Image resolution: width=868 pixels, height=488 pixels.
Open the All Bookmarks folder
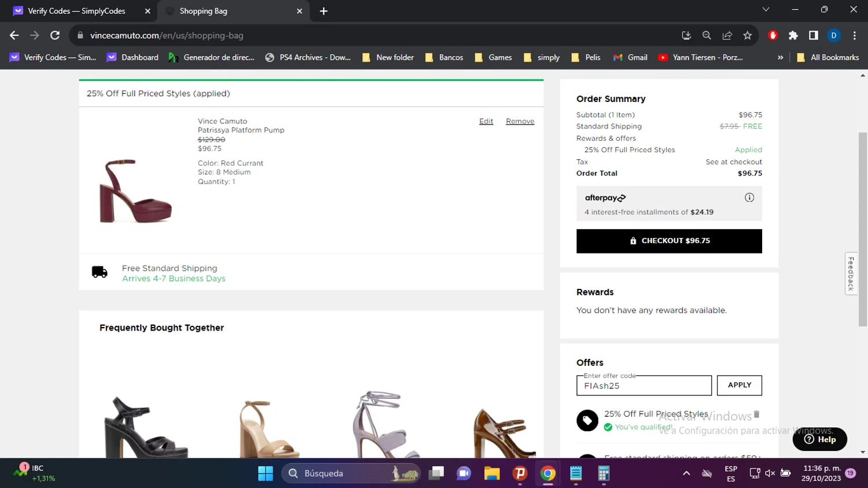click(827, 57)
